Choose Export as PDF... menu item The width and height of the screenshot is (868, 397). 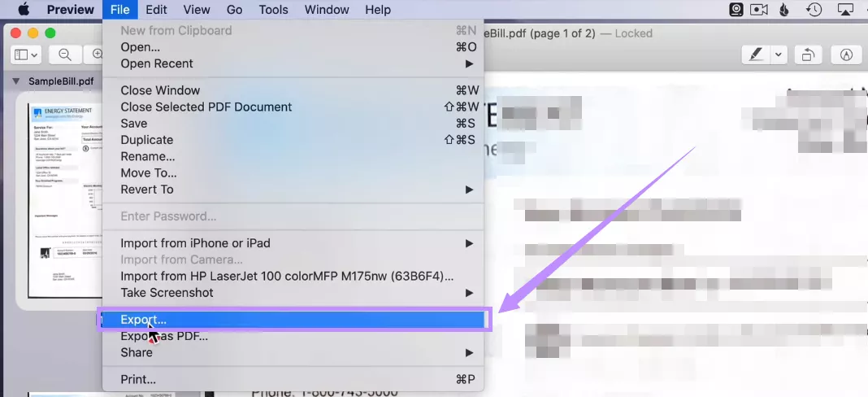click(x=293, y=336)
